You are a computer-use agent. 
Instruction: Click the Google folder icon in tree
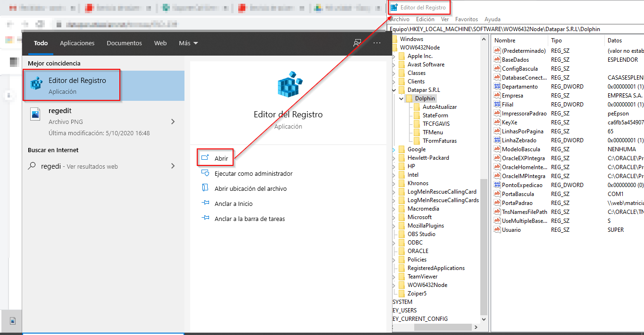point(401,149)
